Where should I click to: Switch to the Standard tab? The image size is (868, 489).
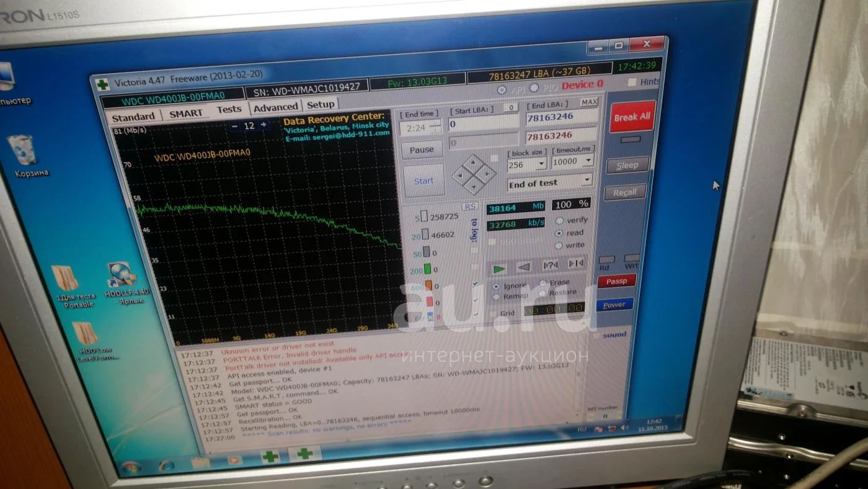point(133,117)
